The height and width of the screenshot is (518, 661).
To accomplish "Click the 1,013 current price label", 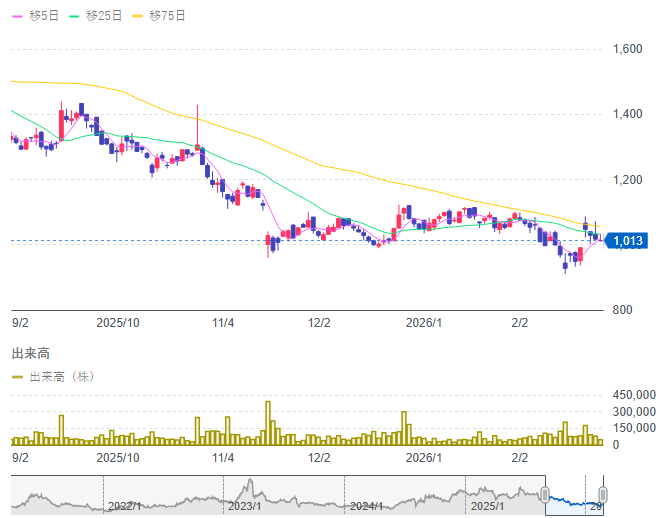I will 626,241.
